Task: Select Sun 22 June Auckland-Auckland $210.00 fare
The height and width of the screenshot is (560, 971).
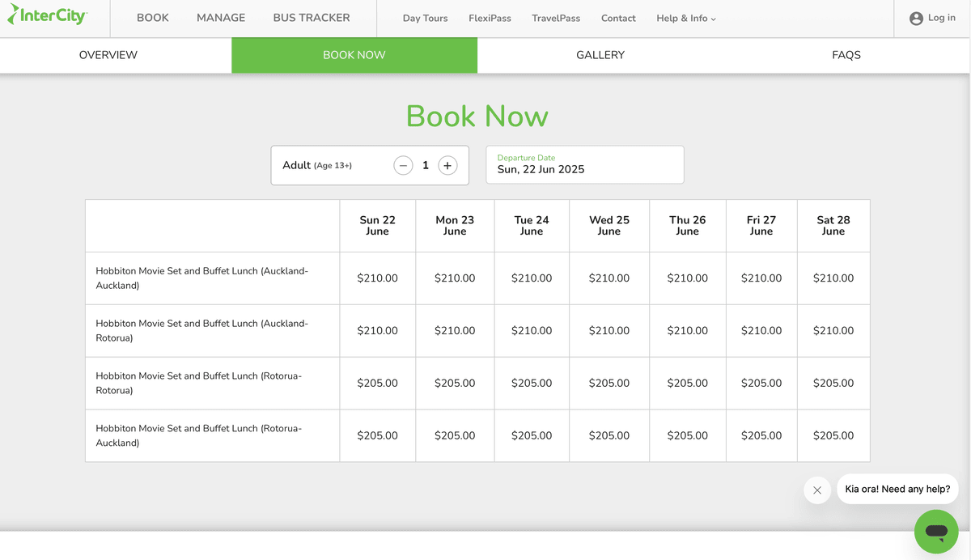Action: pyautogui.click(x=378, y=278)
